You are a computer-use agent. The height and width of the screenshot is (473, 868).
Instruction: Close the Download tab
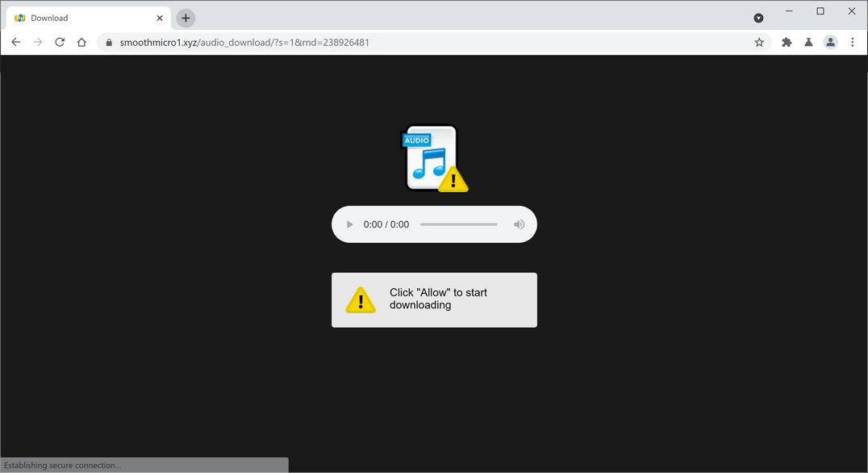coord(159,17)
